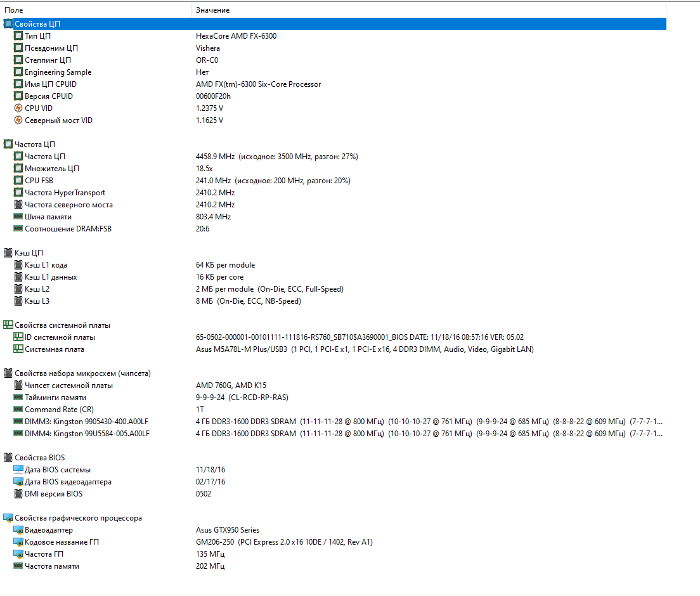Screen dimensions: 700x596
Task: Click the motherboard icon beside "Системная плата"
Action: (x=18, y=349)
